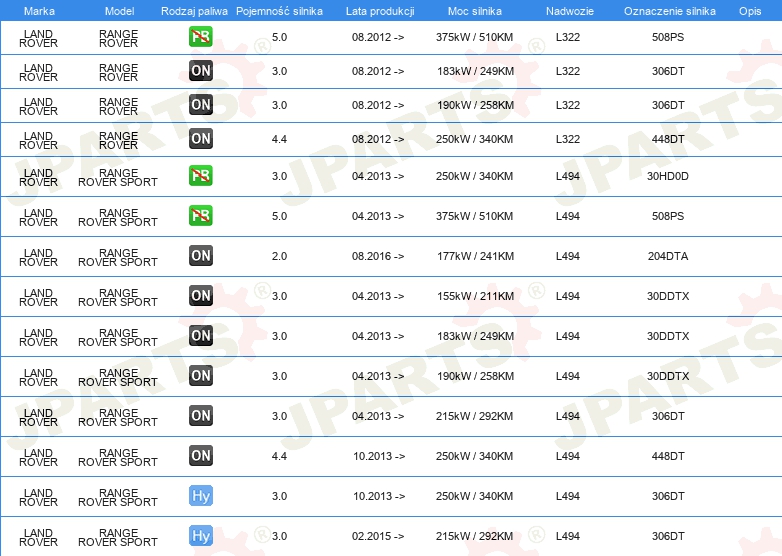Click the production date 08.2016 ->

pos(378,256)
